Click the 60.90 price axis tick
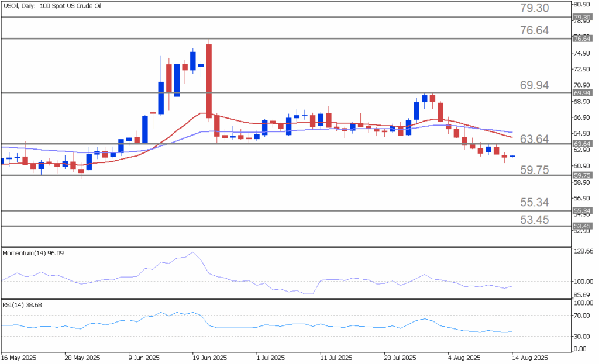 pyautogui.click(x=582, y=166)
